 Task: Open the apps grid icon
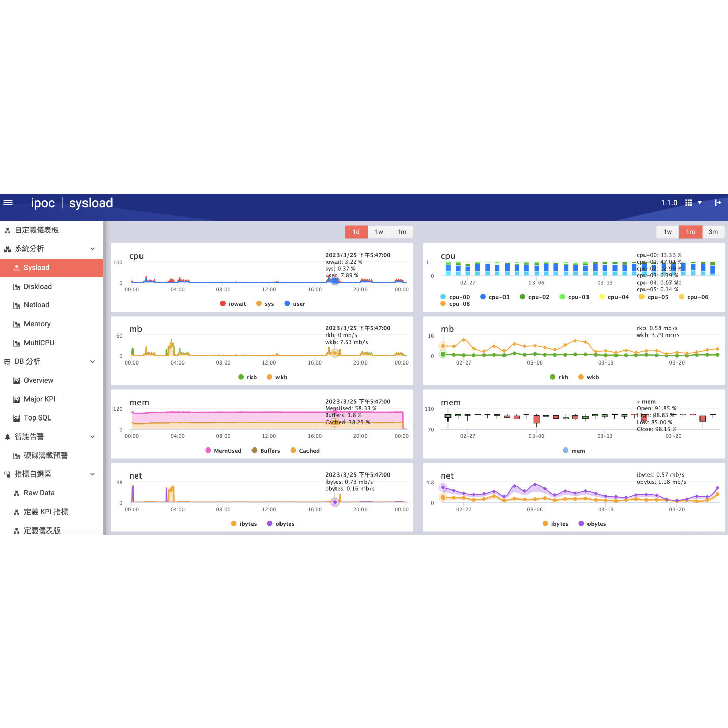pyautogui.click(x=688, y=203)
